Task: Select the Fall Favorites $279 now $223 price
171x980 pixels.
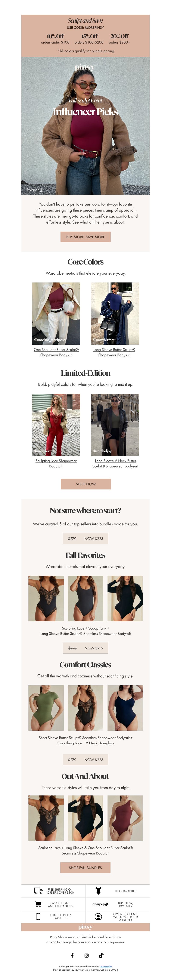Action: pyautogui.click(x=85, y=538)
